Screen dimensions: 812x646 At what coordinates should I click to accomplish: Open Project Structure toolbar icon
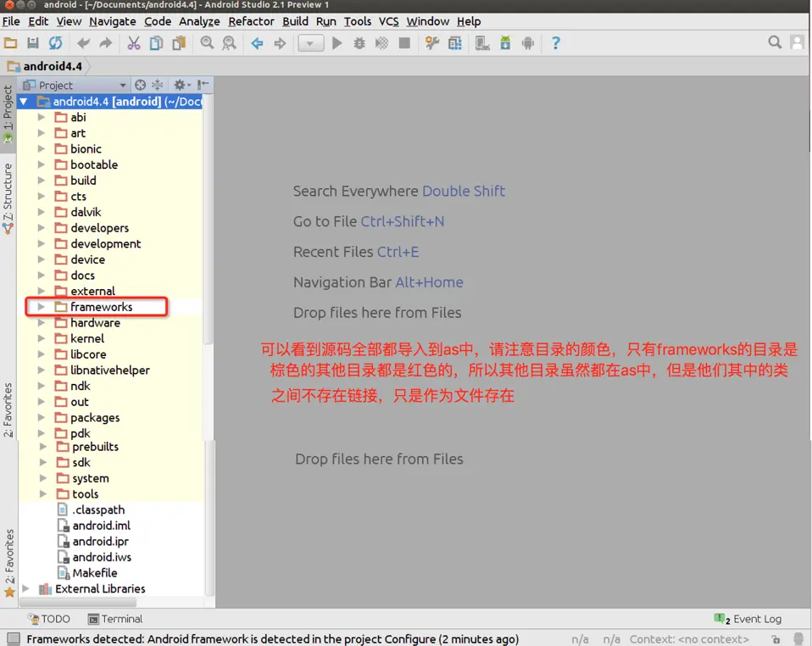pyautogui.click(x=454, y=43)
